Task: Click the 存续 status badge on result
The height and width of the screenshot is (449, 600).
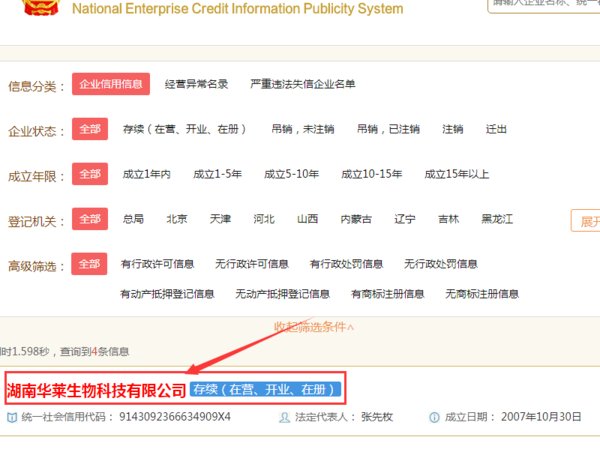Action: (265, 390)
